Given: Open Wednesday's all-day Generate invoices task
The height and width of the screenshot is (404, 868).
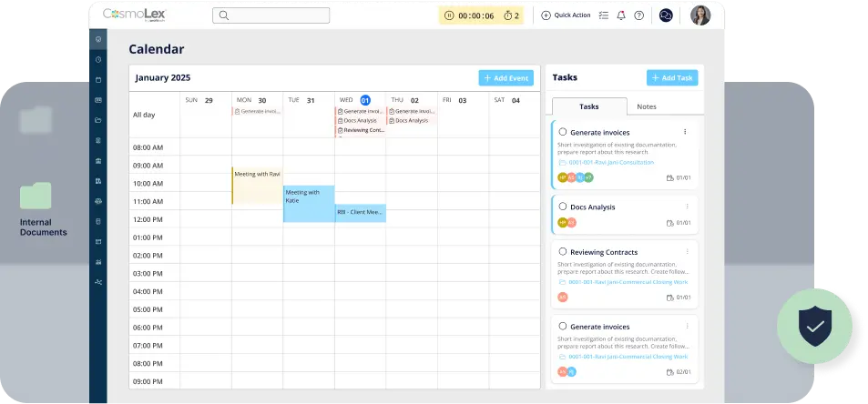Looking at the screenshot, I should pyautogui.click(x=361, y=111).
